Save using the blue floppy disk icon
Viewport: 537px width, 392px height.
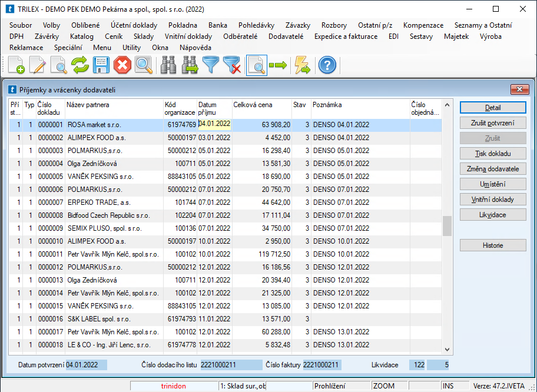click(101, 65)
